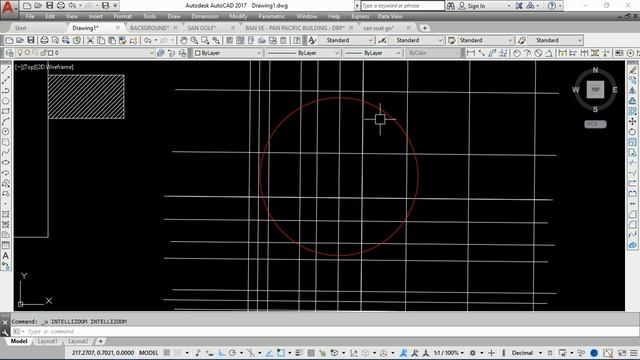Switch to the Layout1 tab
The image size is (640, 360).
tap(47, 341)
